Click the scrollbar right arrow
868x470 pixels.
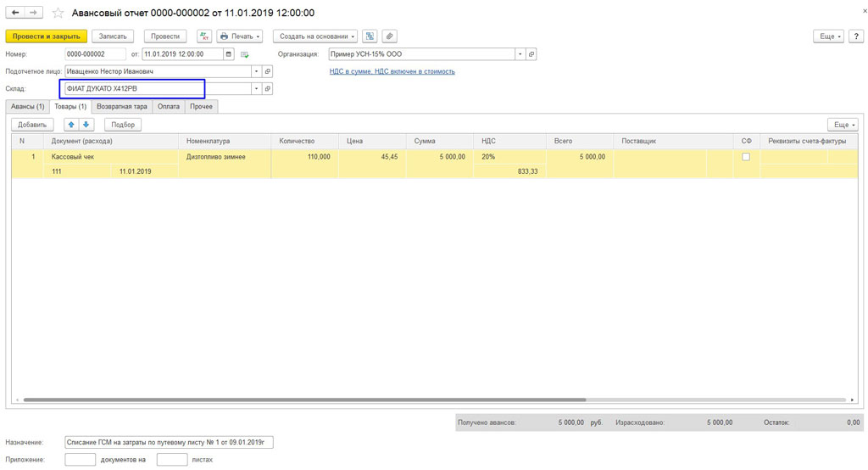tap(853, 400)
